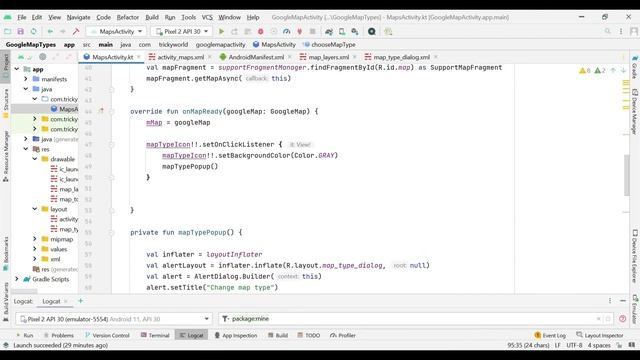This screenshot has width=640, height=360.
Task: Open the TODO tool window
Action: click(309, 335)
